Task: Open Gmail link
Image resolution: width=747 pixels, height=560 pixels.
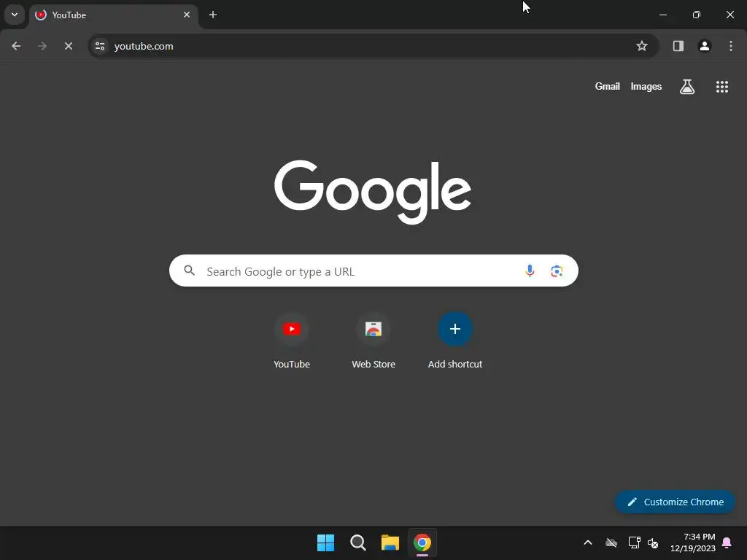Action: (608, 86)
